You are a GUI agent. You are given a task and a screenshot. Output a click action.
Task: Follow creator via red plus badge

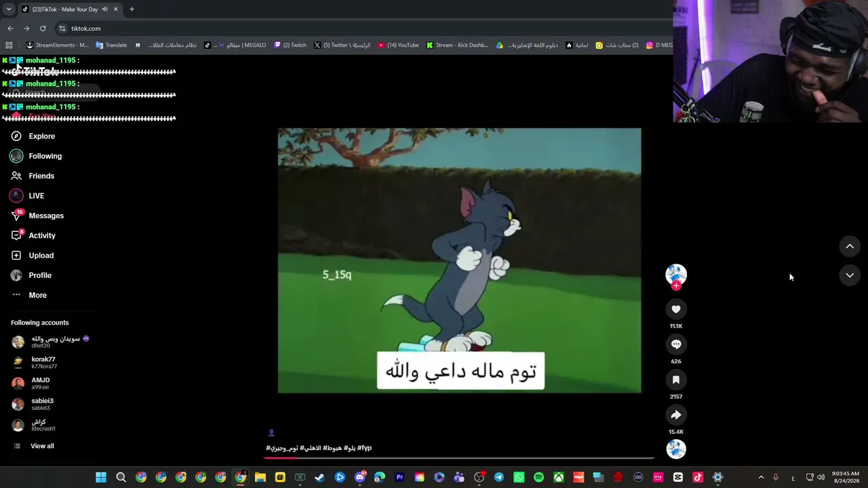point(676,286)
